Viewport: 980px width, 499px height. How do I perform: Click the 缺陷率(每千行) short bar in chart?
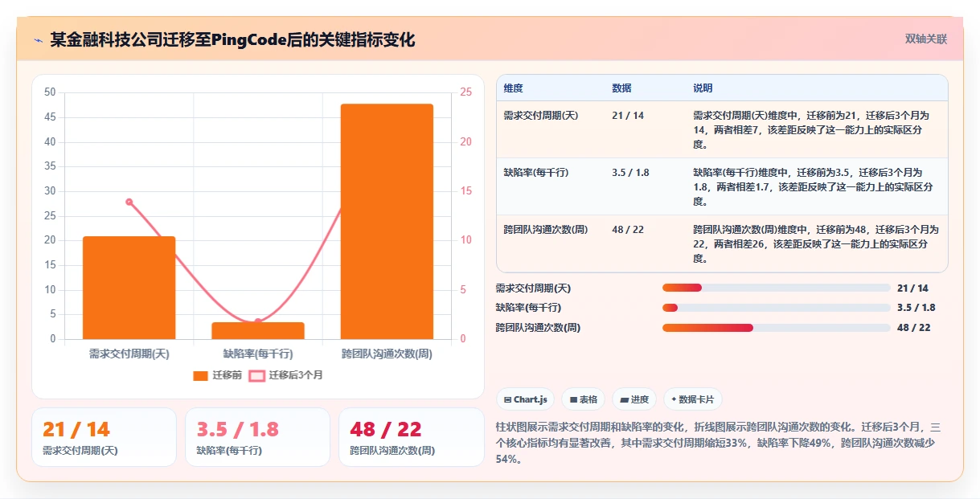coord(258,330)
